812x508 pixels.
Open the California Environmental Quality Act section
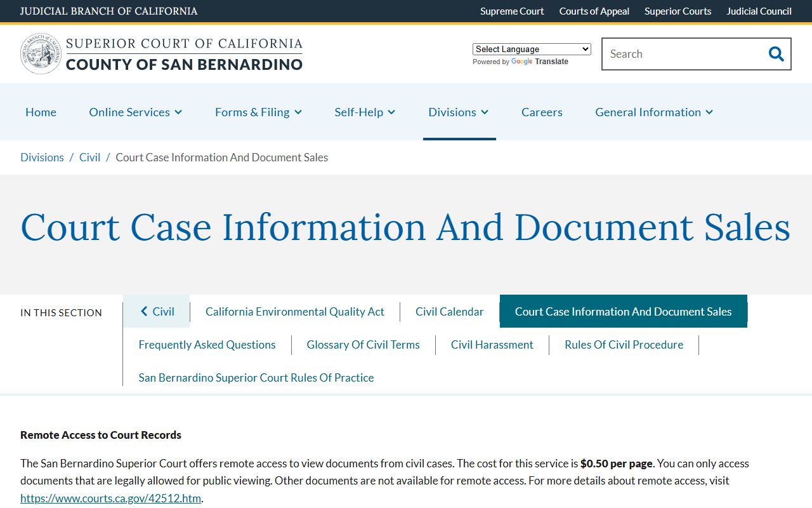point(295,311)
